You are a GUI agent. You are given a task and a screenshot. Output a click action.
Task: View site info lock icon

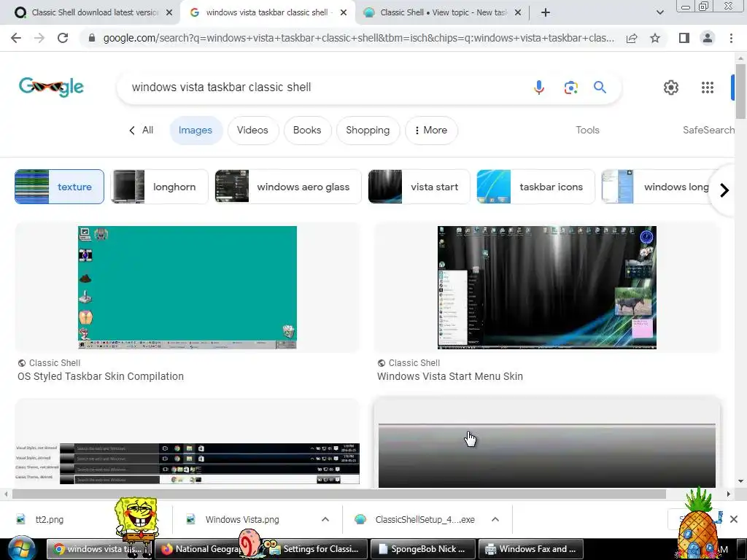click(92, 38)
